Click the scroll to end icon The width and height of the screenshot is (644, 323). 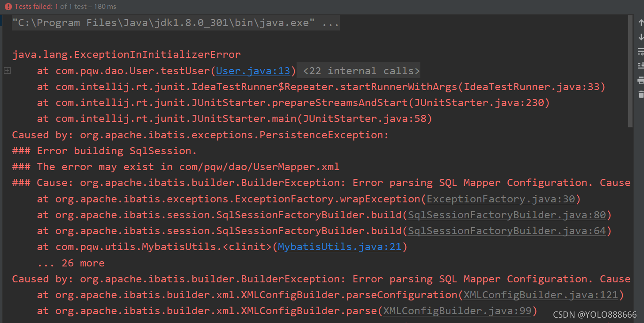coord(640,66)
